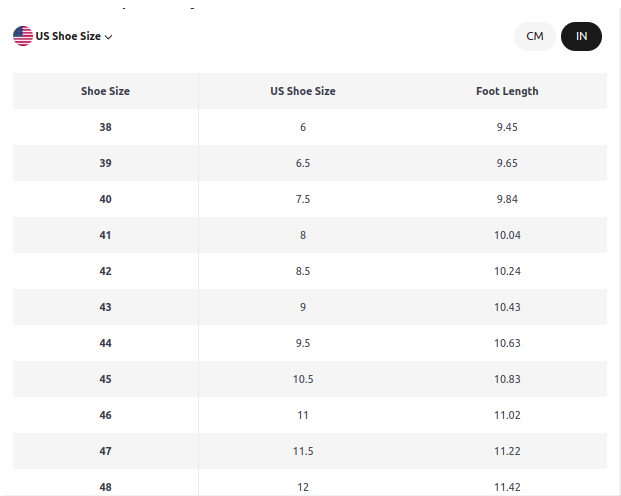The image size is (621, 496).
Task: Select US size 10.5 cell
Action: 303,379
